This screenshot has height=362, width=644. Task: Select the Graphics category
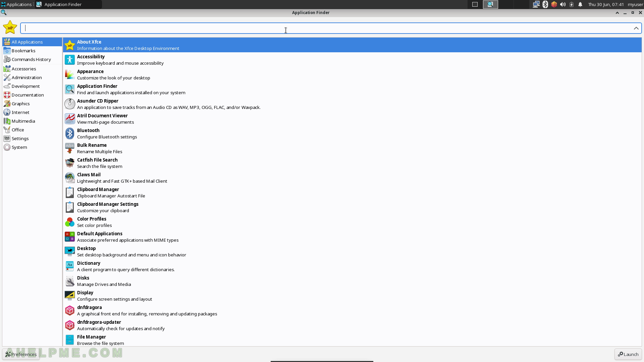[x=32, y=104]
